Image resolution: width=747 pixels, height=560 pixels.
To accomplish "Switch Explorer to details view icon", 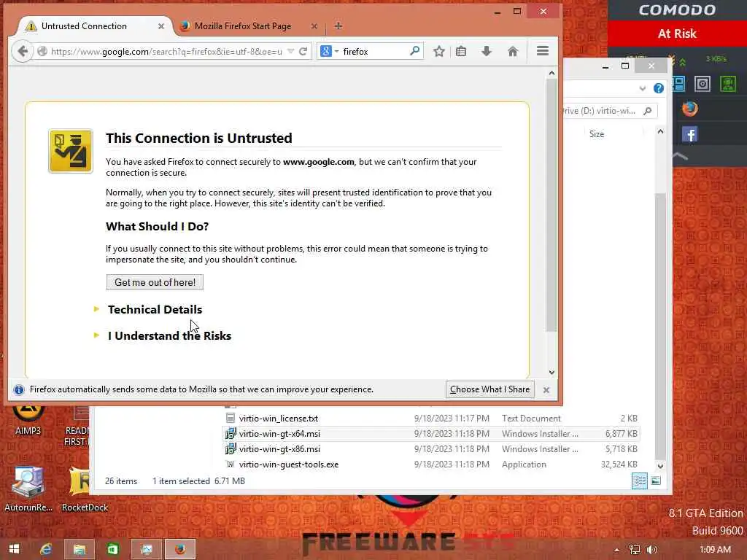I will coord(639,481).
